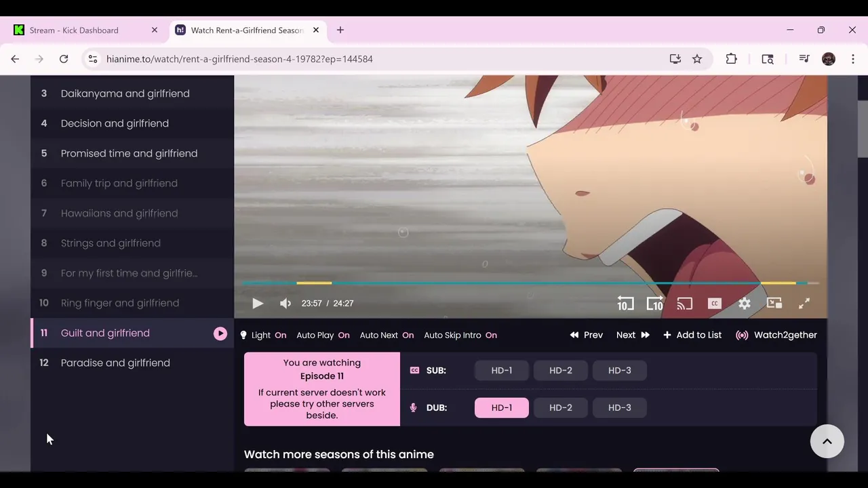The image size is (868, 488).
Task: Click the address bar URL
Action: [x=239, y=59]
